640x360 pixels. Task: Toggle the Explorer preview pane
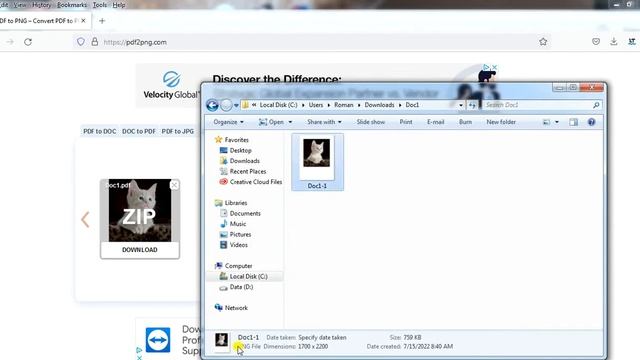(x=573, y=122)
